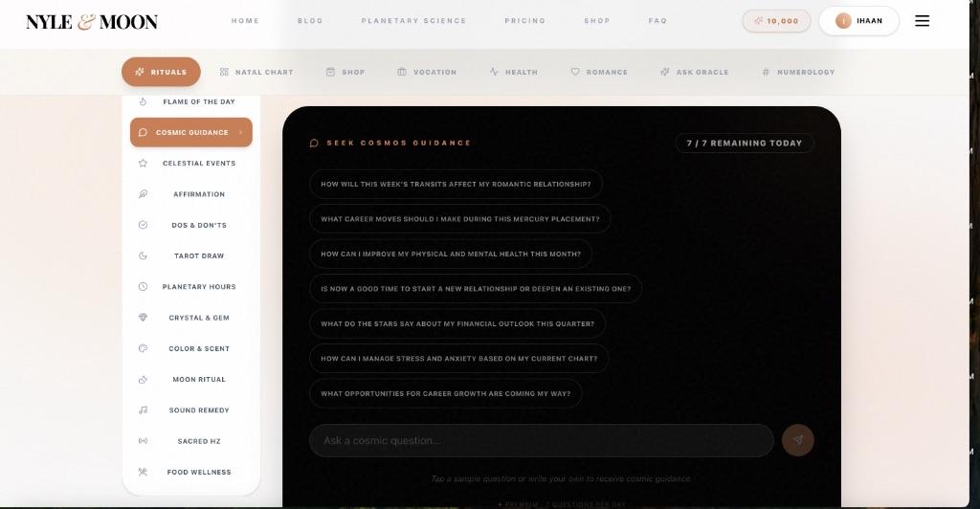Screen dimensions: 980x509
Task: Open Tarot Draw label in sidebar
Action: (199, 255)
